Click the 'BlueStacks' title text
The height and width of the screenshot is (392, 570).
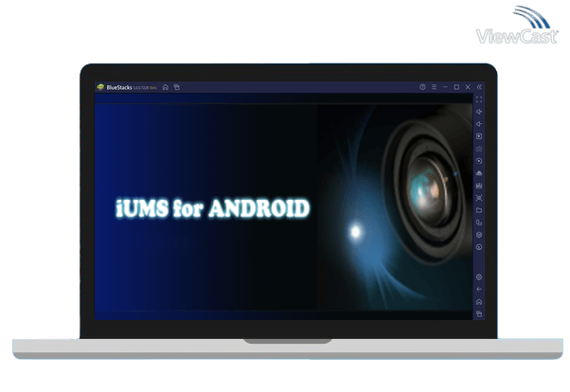click(119, 88)
